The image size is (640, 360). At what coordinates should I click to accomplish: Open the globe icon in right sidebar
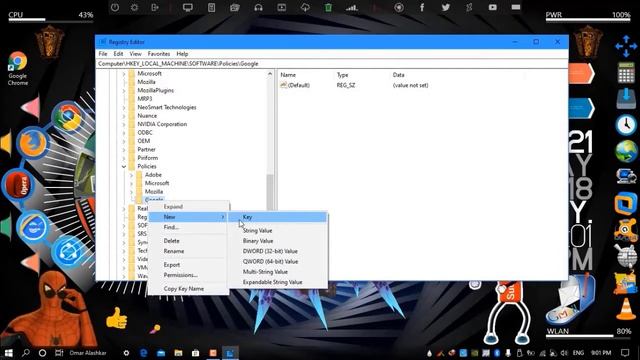coord(626,151)
